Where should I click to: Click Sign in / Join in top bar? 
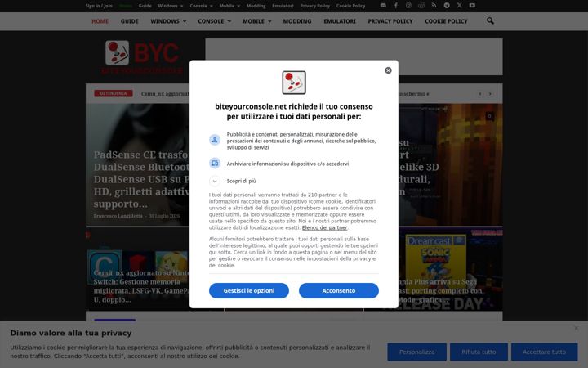[x=99, y=6]
